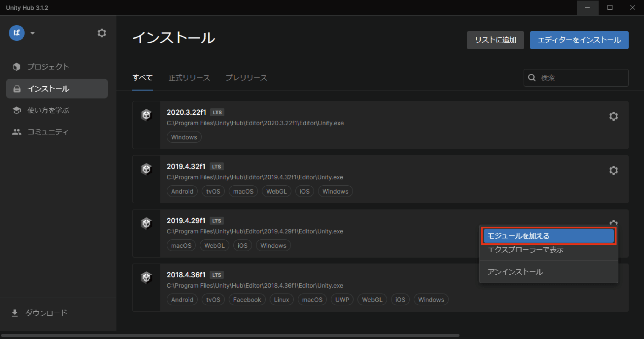This screenshot has width=644, height=339.
Task: Click Unity logo icon of 2018.4.36f1
Action: [146, 277]
